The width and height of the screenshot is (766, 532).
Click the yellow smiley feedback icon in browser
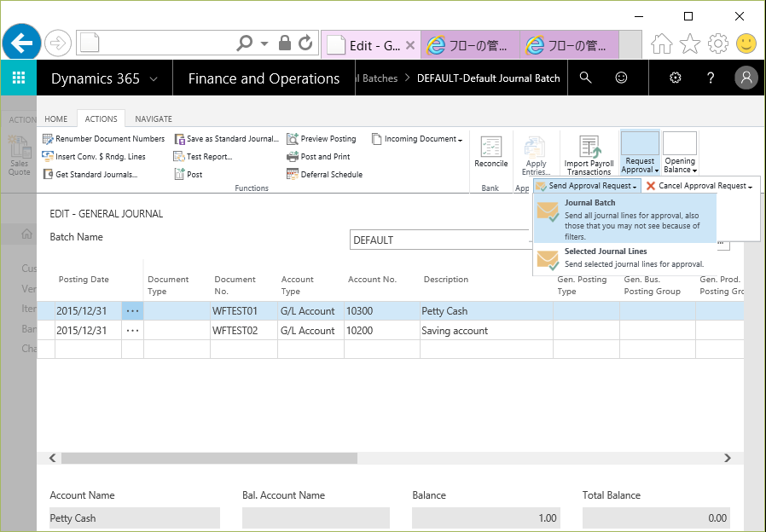point(746,43)
